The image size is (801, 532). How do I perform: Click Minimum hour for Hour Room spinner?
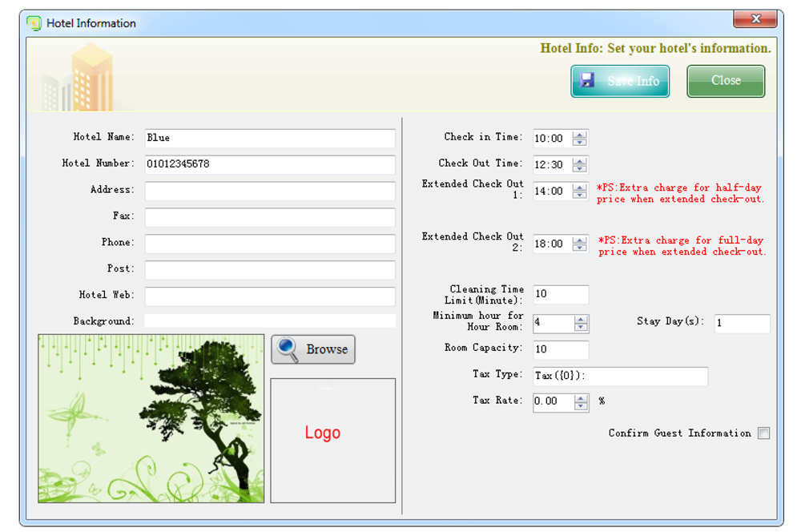(x=582, y=324)
